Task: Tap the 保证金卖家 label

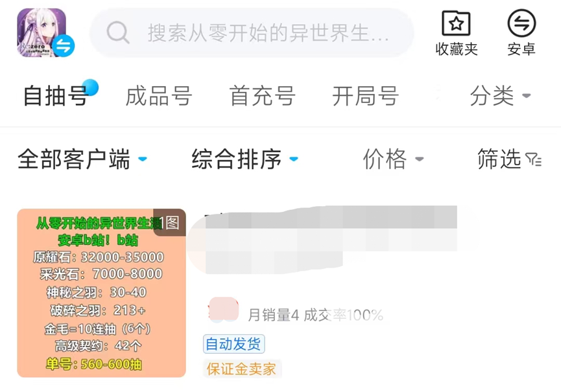Action: pos(241,369)
